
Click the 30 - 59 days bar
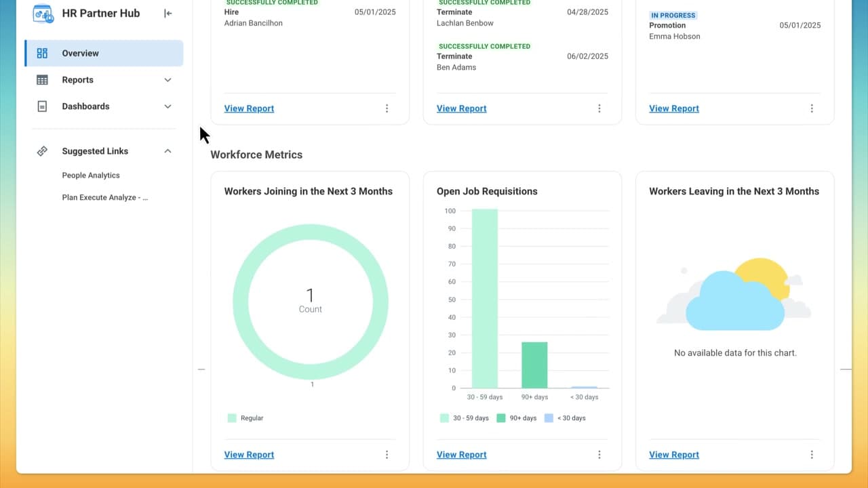pyautogui.click(x=485, y=298)
